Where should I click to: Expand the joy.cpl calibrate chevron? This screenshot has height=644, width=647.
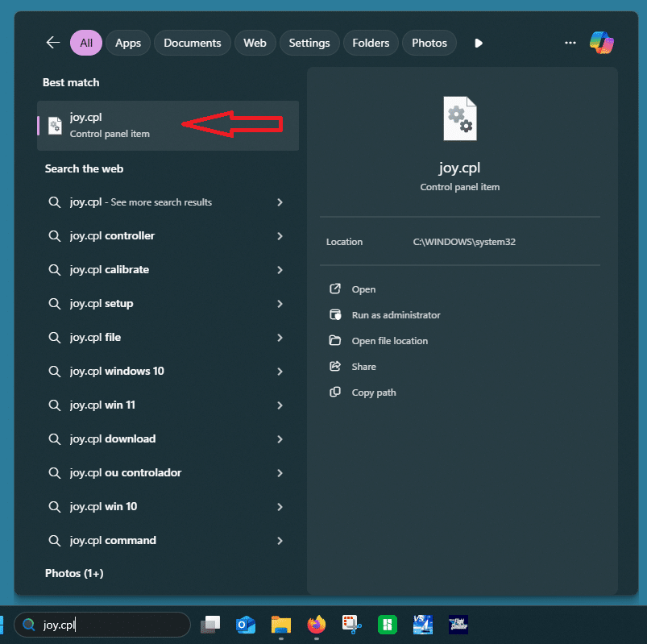tap(280, 270)
